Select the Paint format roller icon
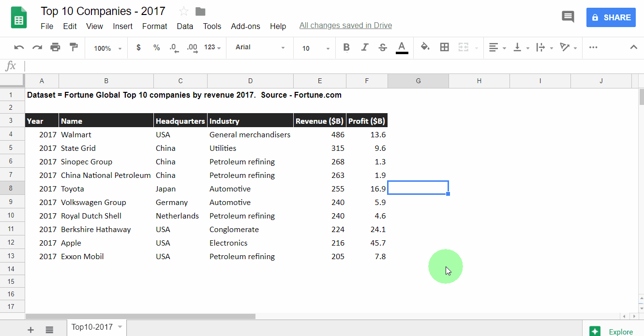 (x=74, y=47)
